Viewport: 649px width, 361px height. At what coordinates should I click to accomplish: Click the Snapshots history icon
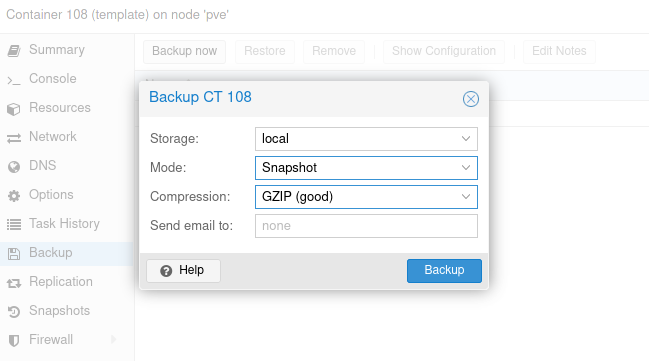coord(14,311)
